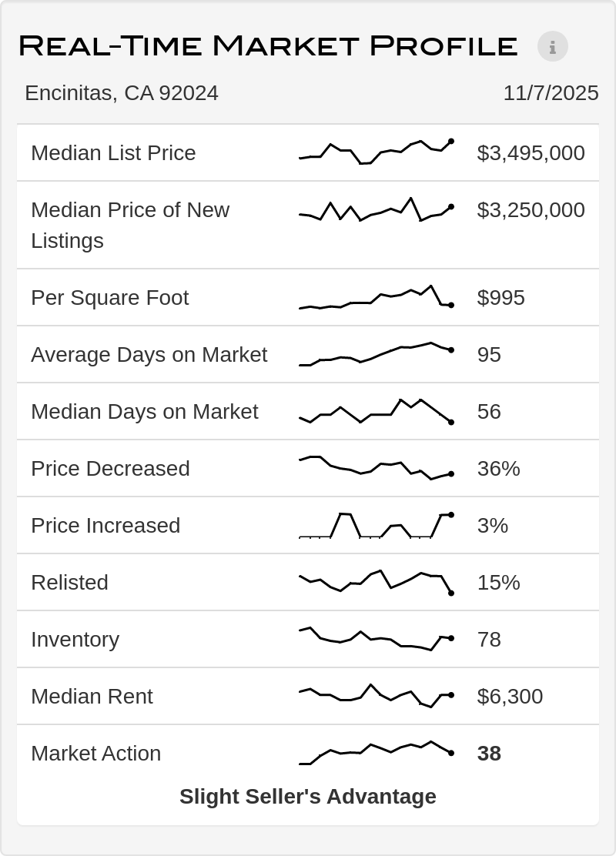Click the Average Days on Market sparkline
The image size is (616, 856).
click(376, 354)
